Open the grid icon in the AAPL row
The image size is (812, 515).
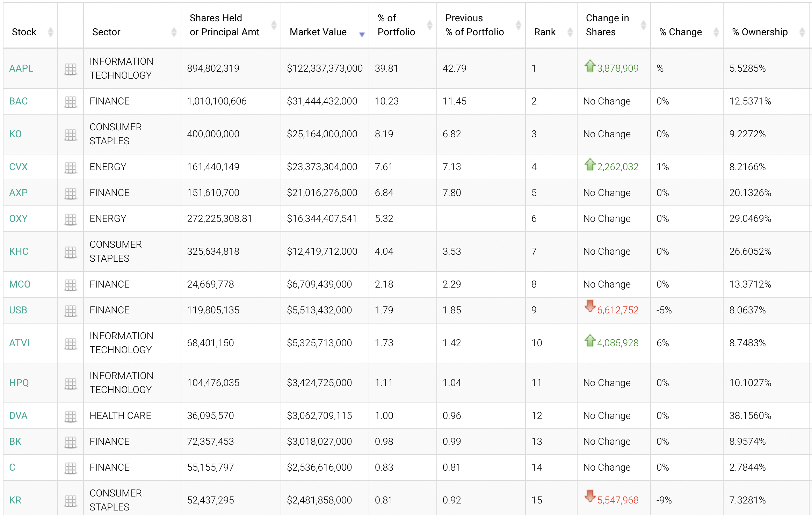[71, 69]
